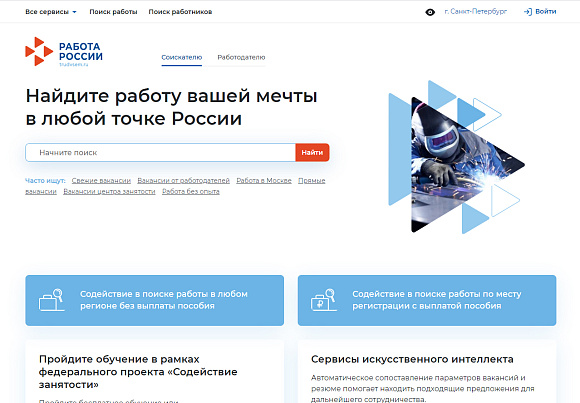This screenshot has width=580, height=403.
Task: Open Сервисы искусственного интеллекта card heading
Action: (412, 359)
